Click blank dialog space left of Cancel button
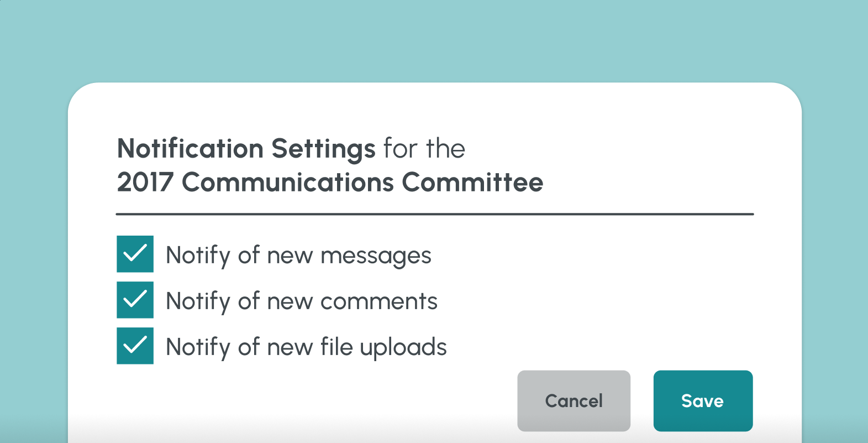 coord(309,401)
